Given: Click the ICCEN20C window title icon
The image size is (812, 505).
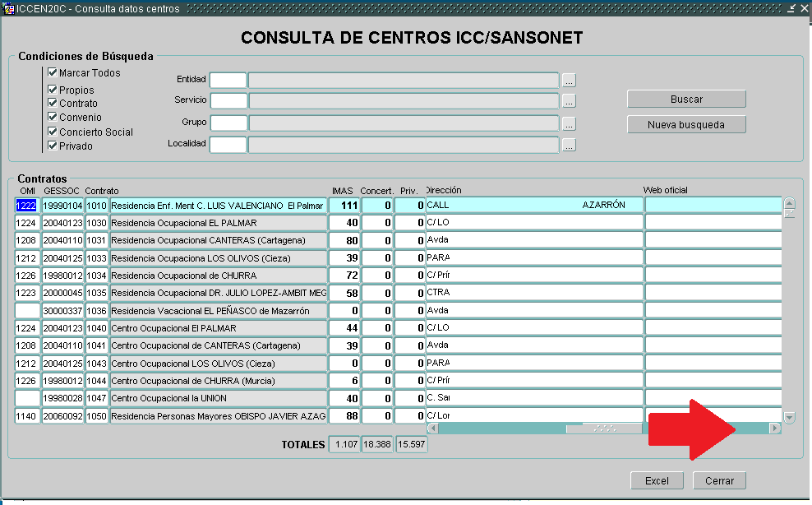Looking at the screenshot, I should (x=9, y=8).
